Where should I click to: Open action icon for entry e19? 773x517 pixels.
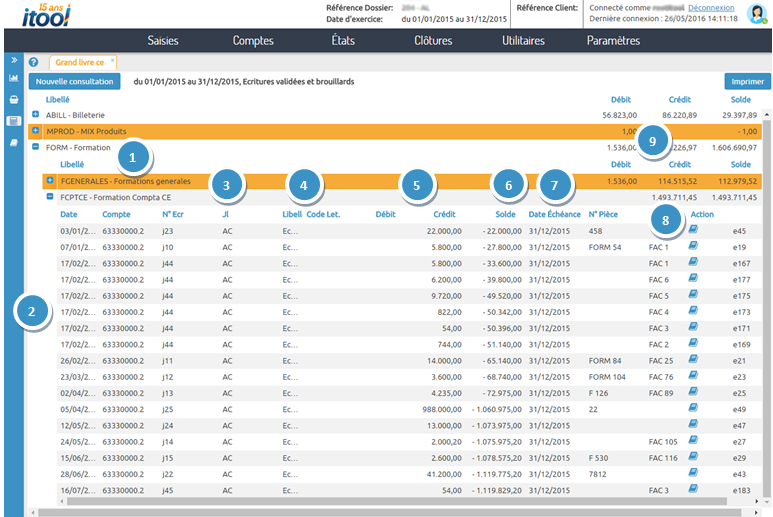693,245
